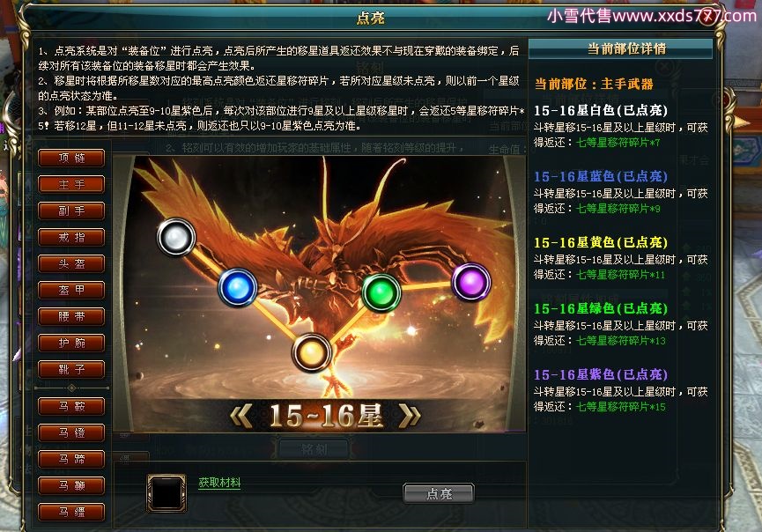
Task: Select the purple orb node
Action: (471, 282)
